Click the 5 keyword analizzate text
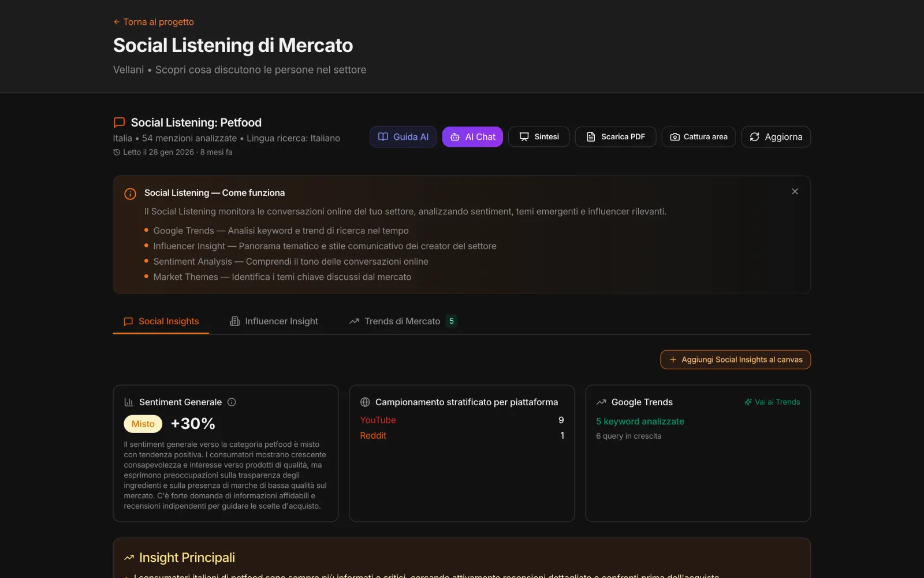The width and height of the screenshot is (924, 578). point(640,421)
